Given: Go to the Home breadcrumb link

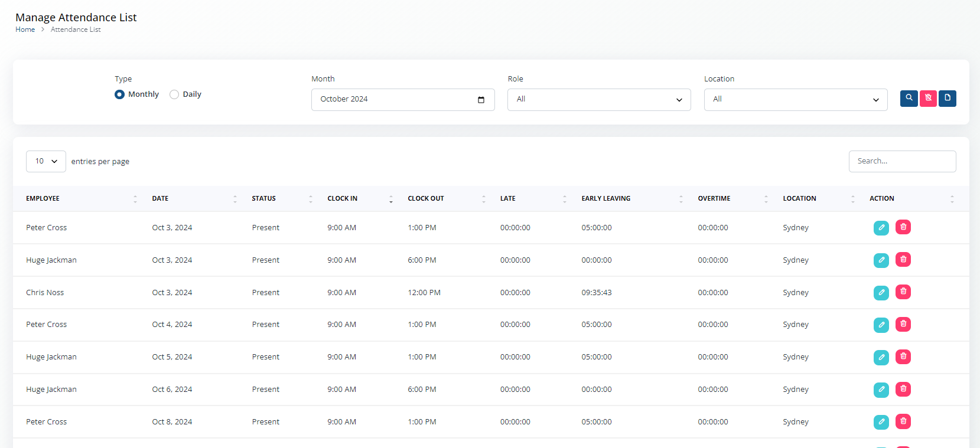Looking at the screenshot, I should (25, 30).
